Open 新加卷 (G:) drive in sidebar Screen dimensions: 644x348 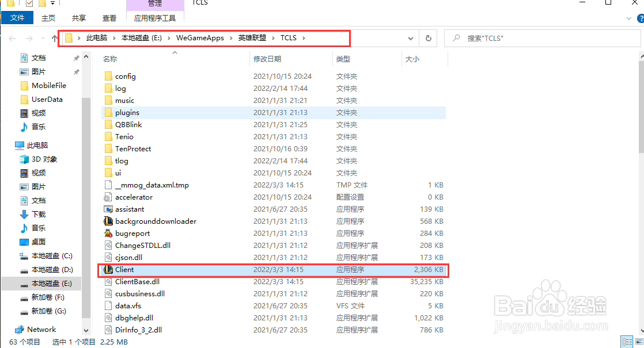click(43, 311)
